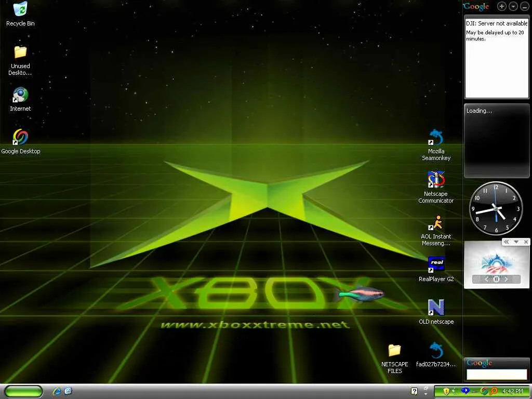Click the yellow security shield tray icon
Viewport: 532px width, 399px height.
coord(446,392)
